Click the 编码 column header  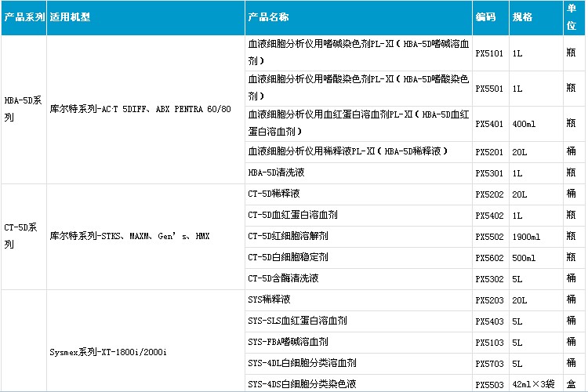tap(485, 16)
